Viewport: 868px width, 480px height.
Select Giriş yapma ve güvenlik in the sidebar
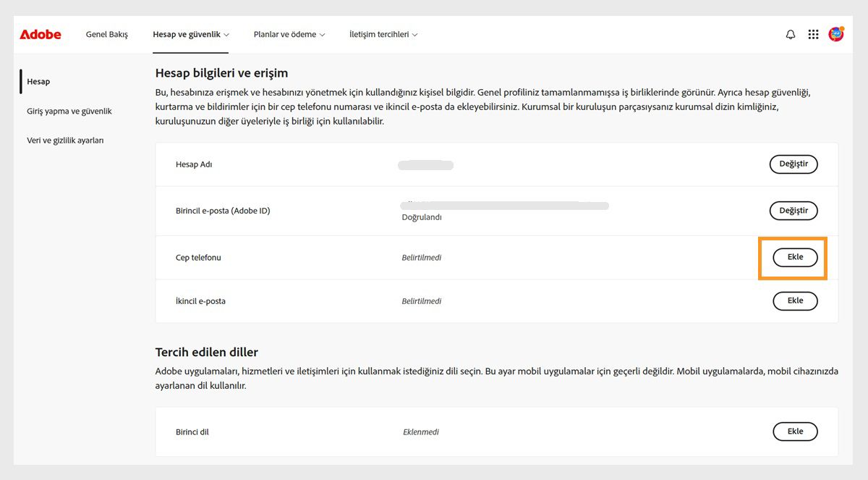coord(69,111)
